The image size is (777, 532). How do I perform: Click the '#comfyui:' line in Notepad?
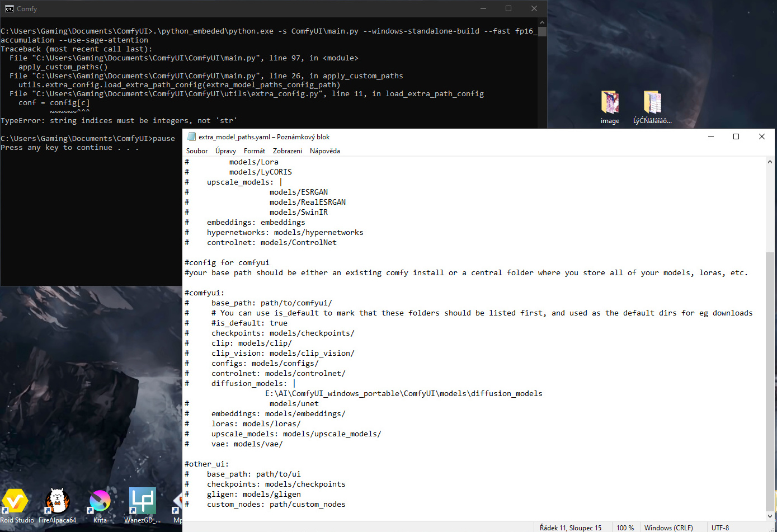[205, 293]
